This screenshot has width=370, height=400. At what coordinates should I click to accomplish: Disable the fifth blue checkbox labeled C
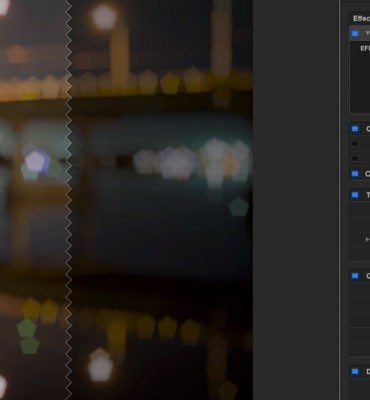pyautogui.click(x=355, y=276)
